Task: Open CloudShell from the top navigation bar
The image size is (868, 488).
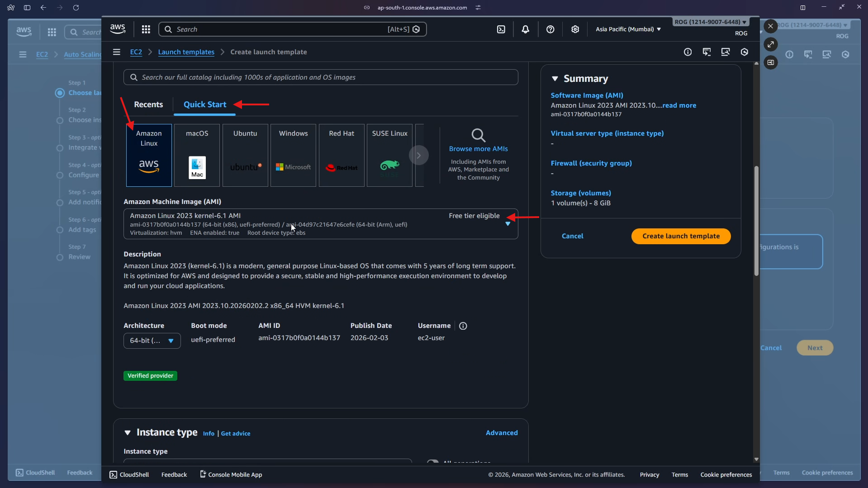Action: coord(502,29)
